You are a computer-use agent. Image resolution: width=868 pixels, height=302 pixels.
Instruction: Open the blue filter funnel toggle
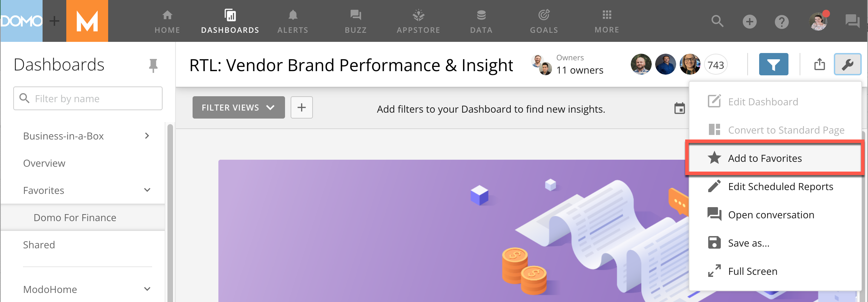(x=773, y=64)
